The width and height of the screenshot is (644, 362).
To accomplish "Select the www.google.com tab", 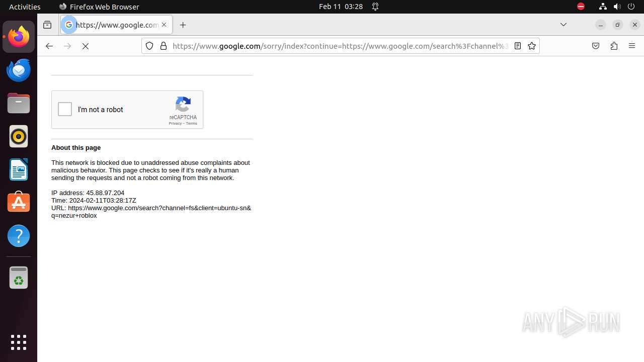I will [x=116, y=25].
